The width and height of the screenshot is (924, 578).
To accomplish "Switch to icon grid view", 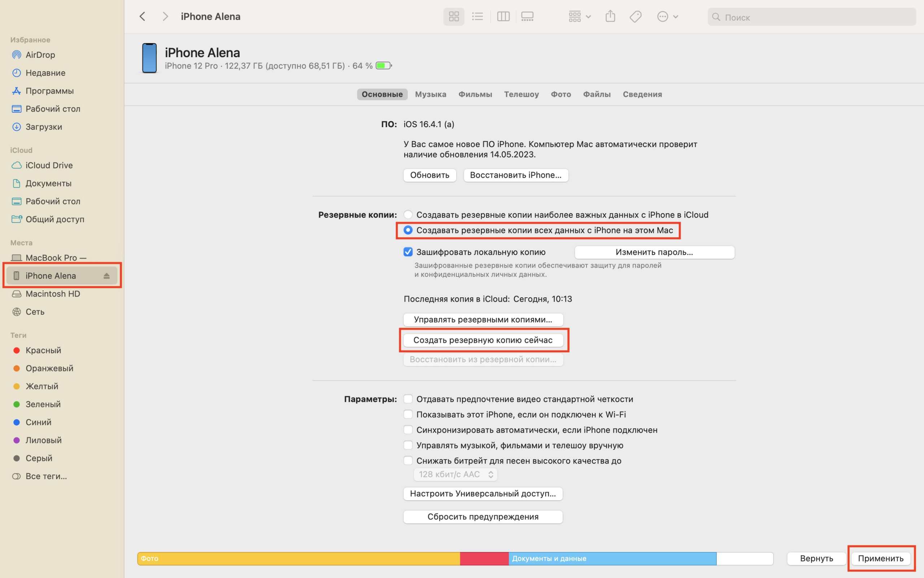I will (454, 17).
